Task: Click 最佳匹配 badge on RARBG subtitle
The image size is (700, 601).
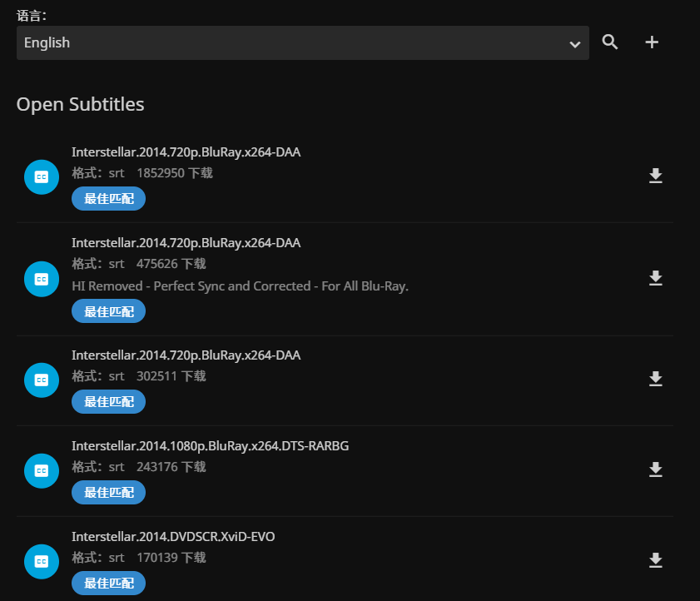Action: [109, 492]
